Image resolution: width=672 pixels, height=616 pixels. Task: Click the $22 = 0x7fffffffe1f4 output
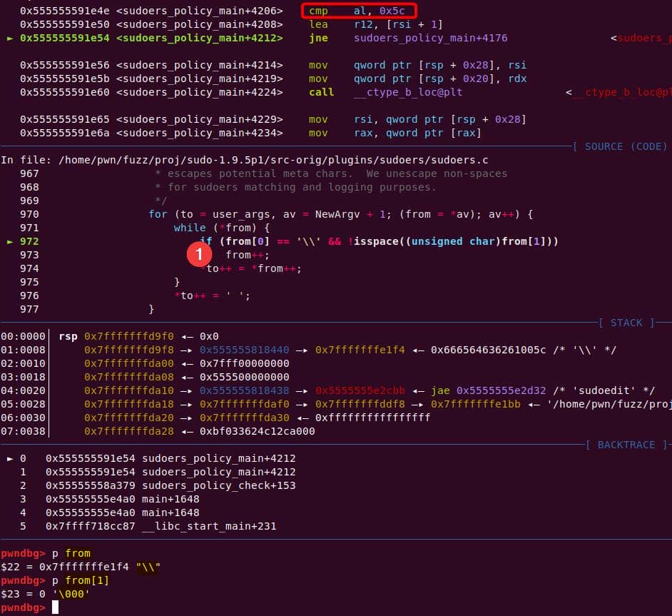pos(80,567)
